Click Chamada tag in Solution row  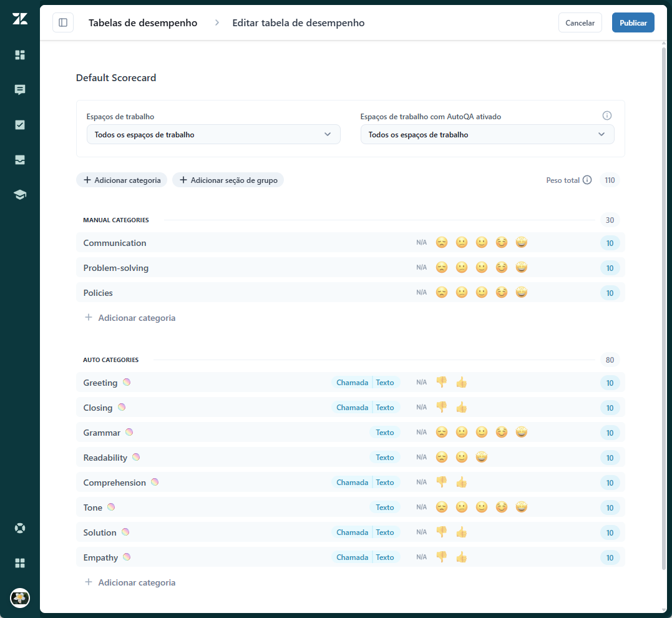pyautogui.click(x=352, y=532)
